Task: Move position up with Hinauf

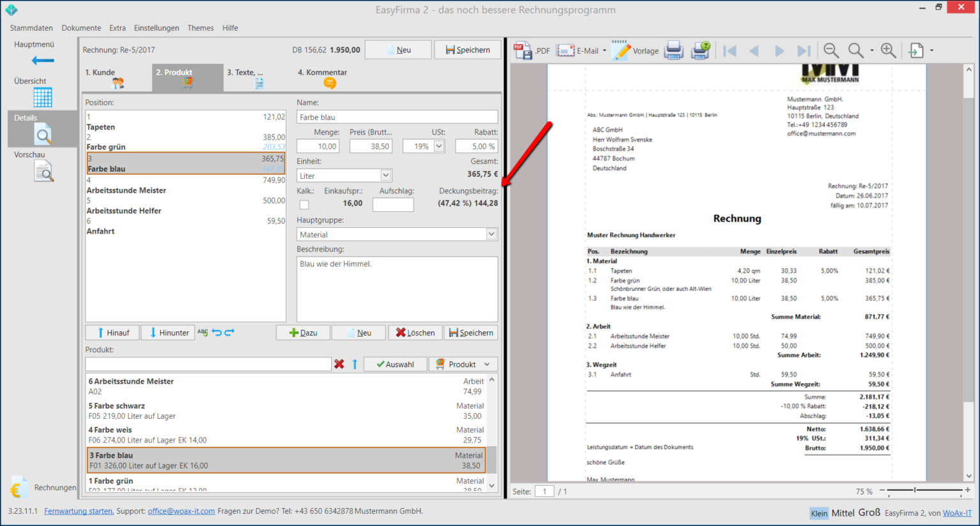Action: point(112,333)
